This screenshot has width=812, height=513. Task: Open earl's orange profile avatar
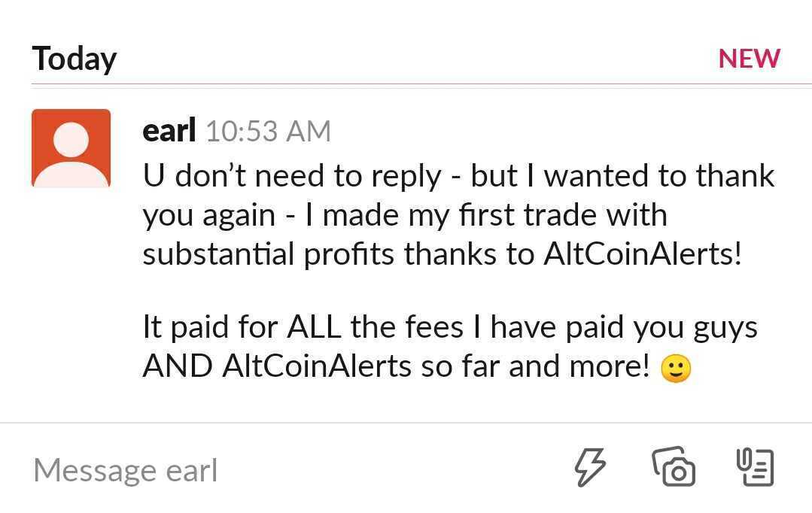[71, 147]
